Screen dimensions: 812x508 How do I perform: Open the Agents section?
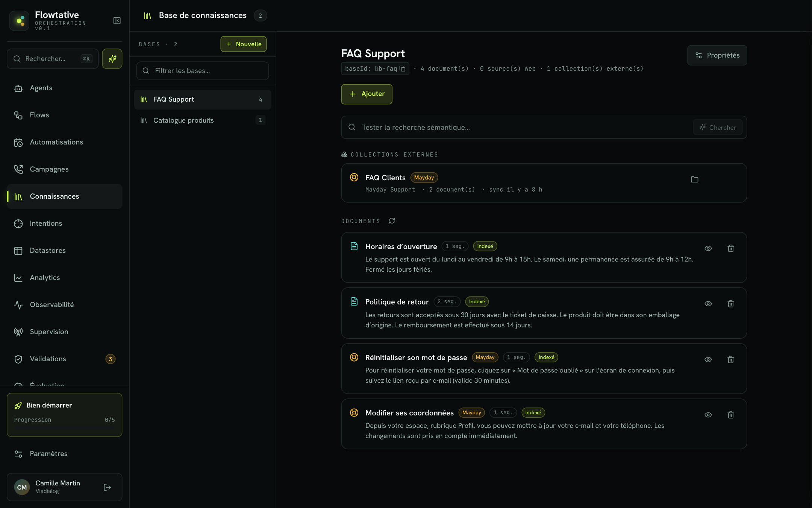point(64,88)
